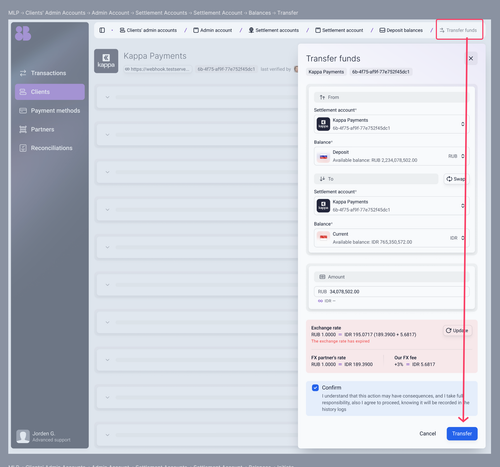Image resolution: width=500 pixels, height=467 pixels.
Task: Open the Deposit balances breadcrumb
Action: 401,30
